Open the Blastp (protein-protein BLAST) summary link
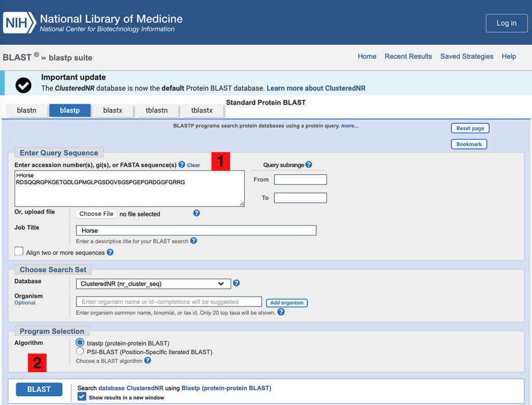The width and height of the screenshot is (532, 405). tap(227, 388)
